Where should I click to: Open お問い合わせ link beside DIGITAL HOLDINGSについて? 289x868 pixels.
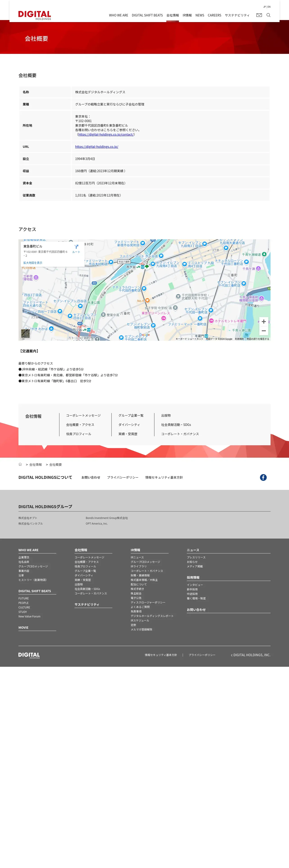pyautogui.click(x=91, y=477)
